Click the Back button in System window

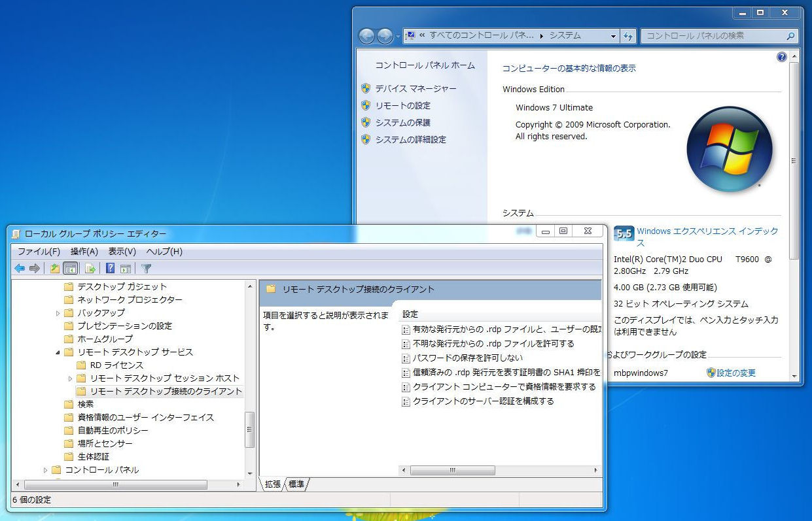(x=366, y=36)
